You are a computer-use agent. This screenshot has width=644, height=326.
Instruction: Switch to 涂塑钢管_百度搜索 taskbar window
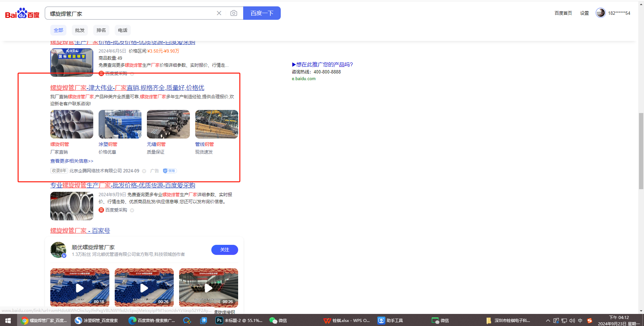pyautogui.click(x=97, y=320)
